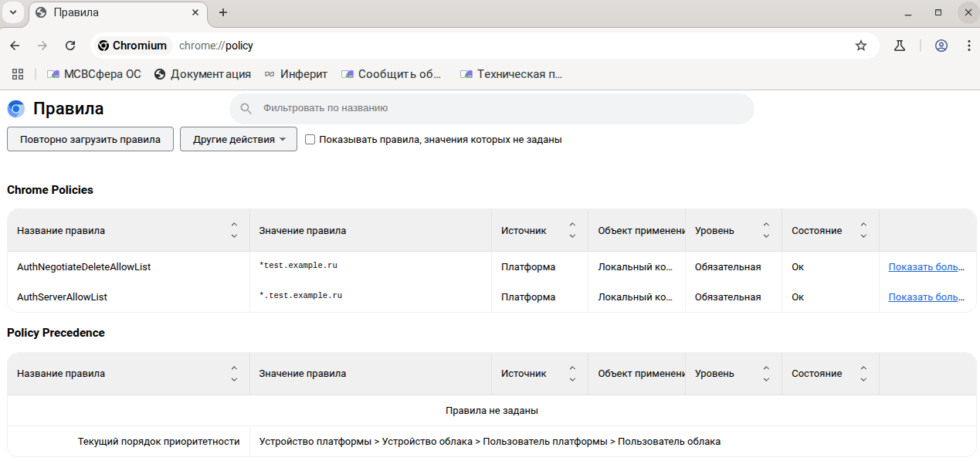Sort Chrome Policies by Уровень column
Viewport: 980px width, 461px height.
click(766, 230)
